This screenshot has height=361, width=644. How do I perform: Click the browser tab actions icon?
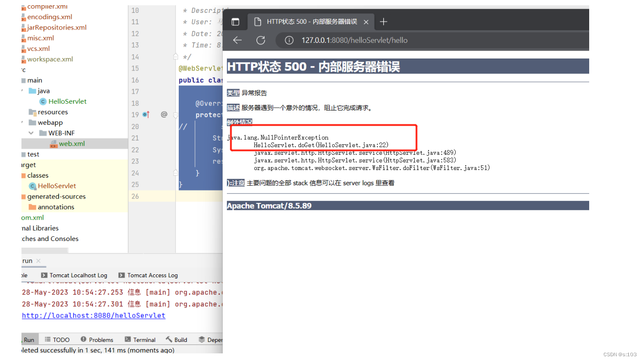point(235,22)
